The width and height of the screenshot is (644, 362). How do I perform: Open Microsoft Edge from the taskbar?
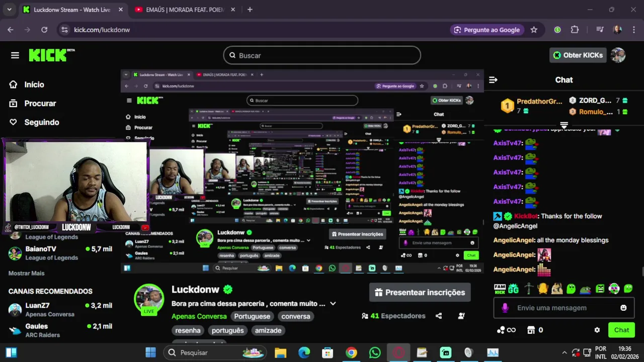coord(304,352)
